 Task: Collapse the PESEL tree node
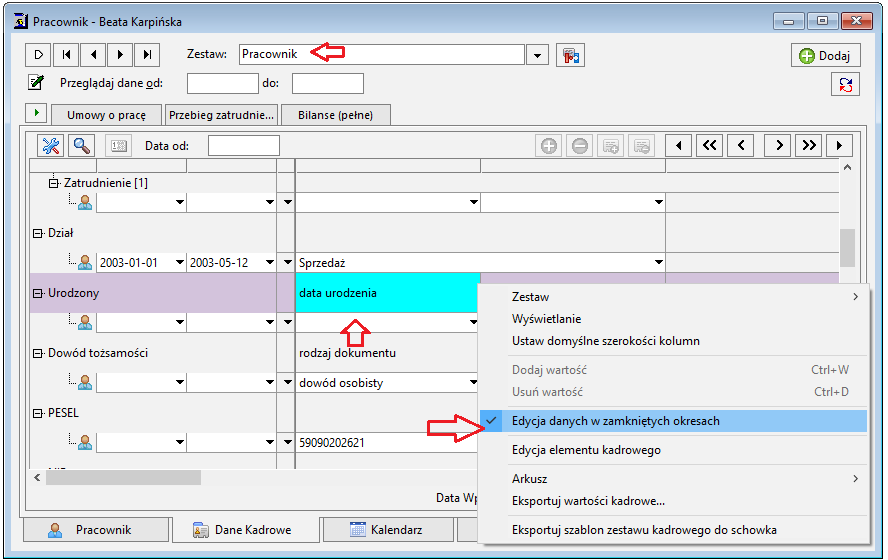(x=37, y=413)
